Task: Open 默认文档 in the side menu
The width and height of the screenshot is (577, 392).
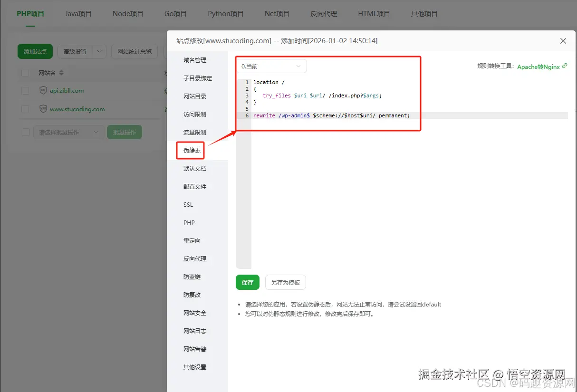Action: click(195, 169)
